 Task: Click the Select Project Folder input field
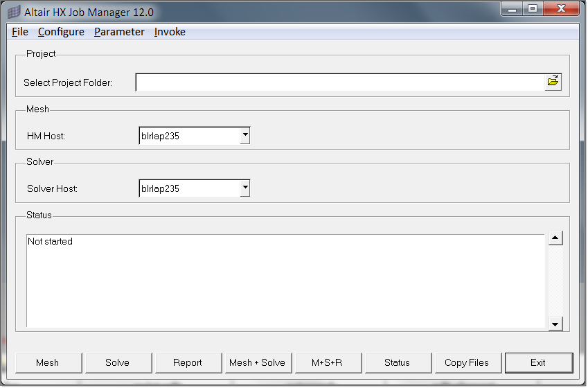(x=340, y=82)
